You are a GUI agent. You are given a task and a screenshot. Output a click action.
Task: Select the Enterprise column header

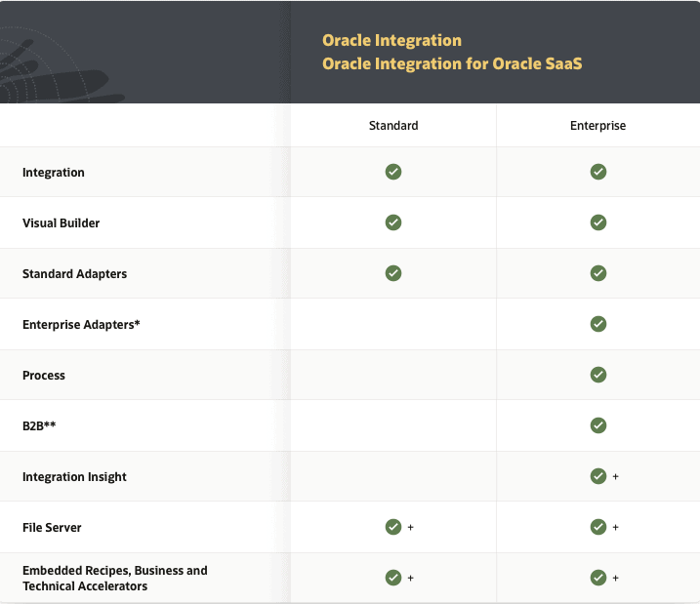pos(598,126)
